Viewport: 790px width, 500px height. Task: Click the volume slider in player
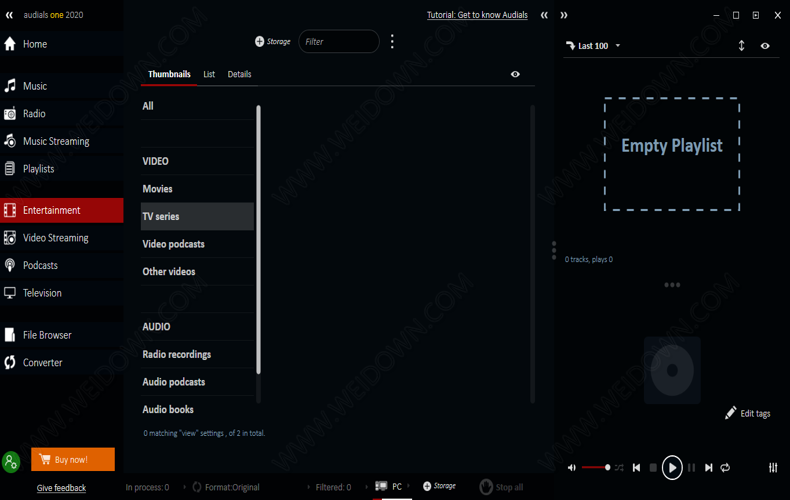pyautogui.click(x=596, y=467)
